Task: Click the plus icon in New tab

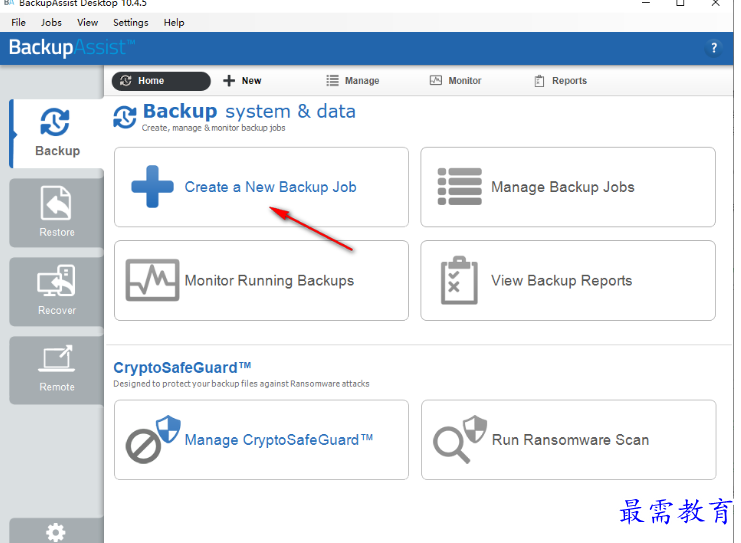Action: [229, 81]
